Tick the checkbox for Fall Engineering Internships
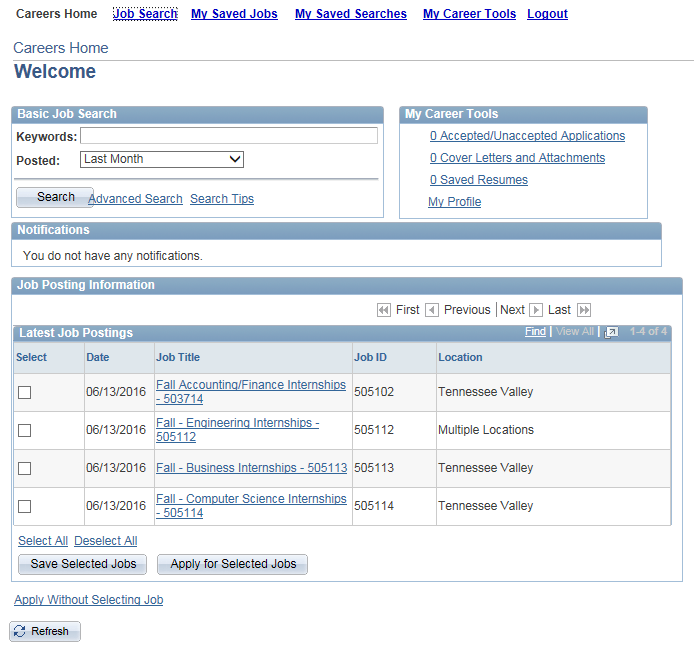Screen dimensions: 694x650 click(x=24, y=430)
